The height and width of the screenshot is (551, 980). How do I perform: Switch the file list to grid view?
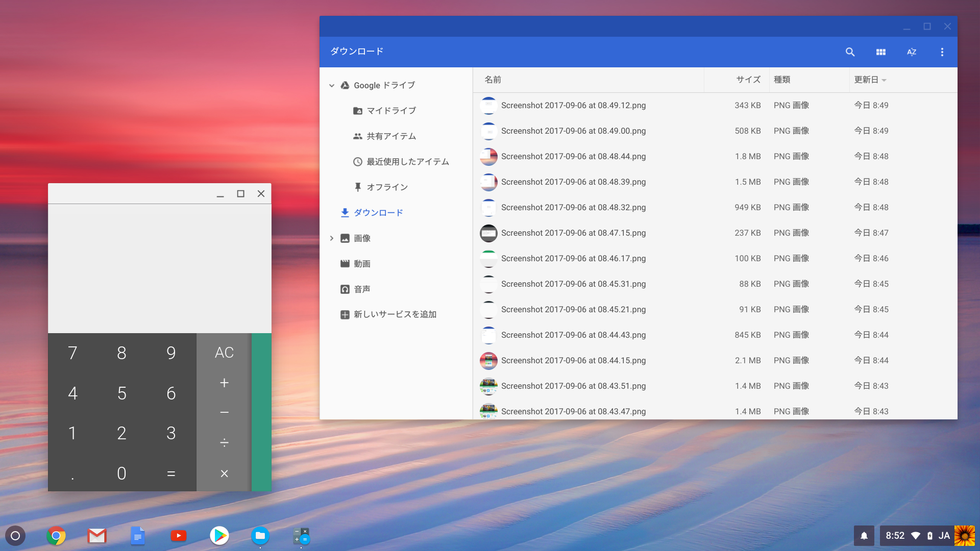point(881,52)
